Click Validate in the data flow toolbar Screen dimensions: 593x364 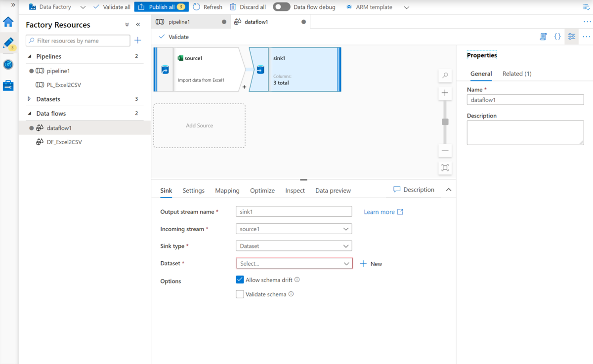(x=173, y=37)
